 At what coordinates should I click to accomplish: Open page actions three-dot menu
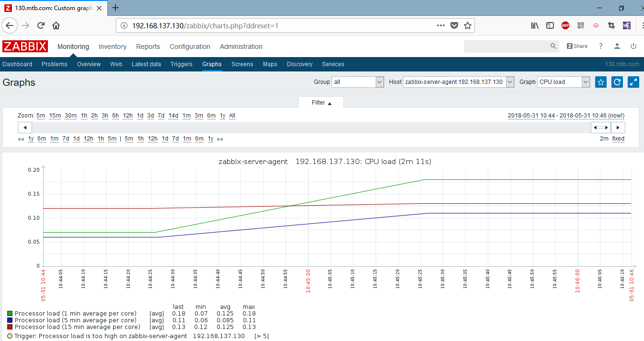441,25
